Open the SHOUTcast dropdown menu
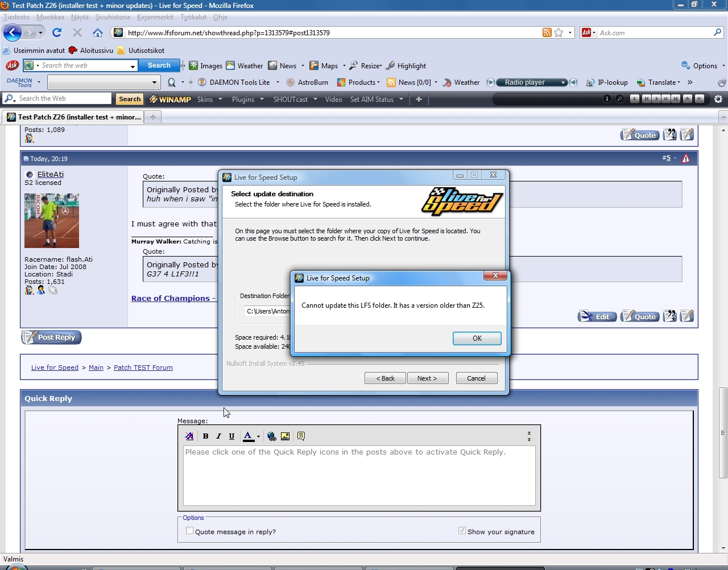 point(315,100)
